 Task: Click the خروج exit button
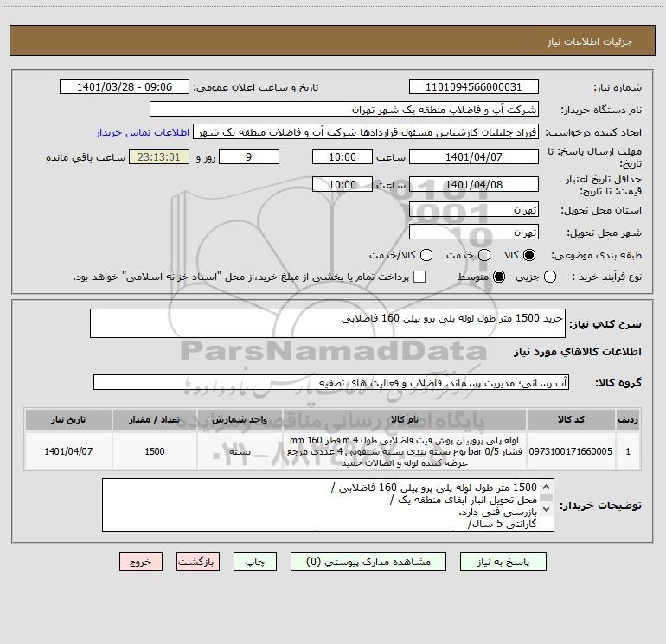tap(141, 562)
